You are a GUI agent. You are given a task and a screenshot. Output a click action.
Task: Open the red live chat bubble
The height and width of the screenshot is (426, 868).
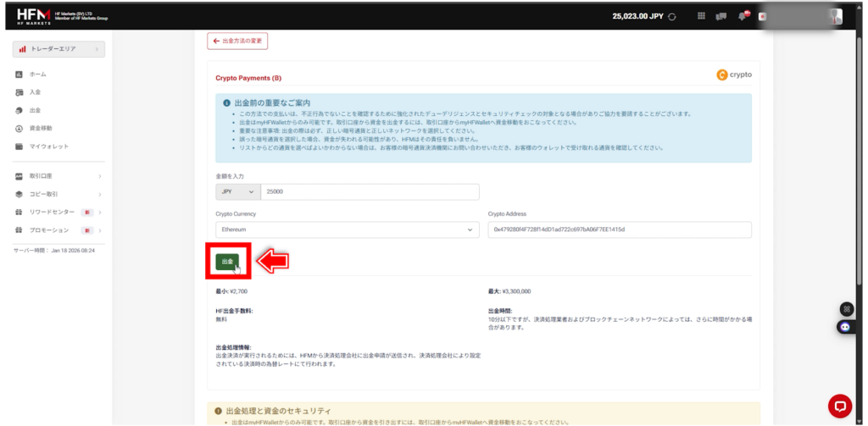(839, 405)
